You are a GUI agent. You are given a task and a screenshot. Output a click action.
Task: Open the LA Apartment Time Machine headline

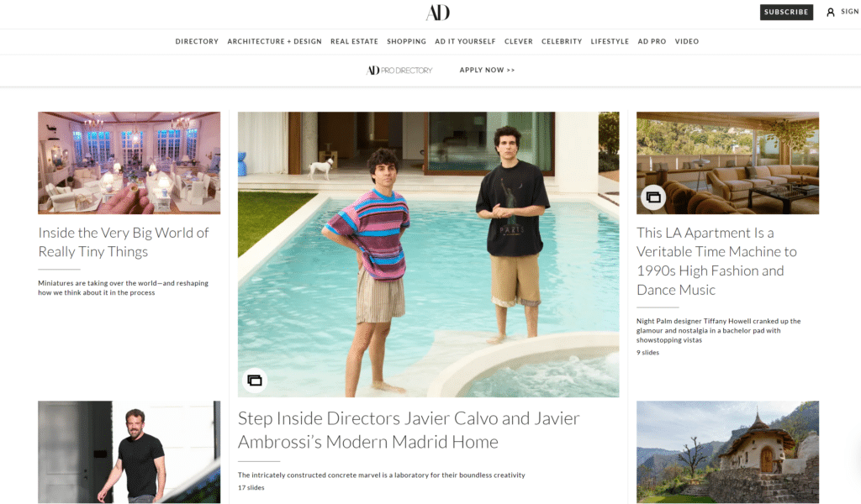716,261
